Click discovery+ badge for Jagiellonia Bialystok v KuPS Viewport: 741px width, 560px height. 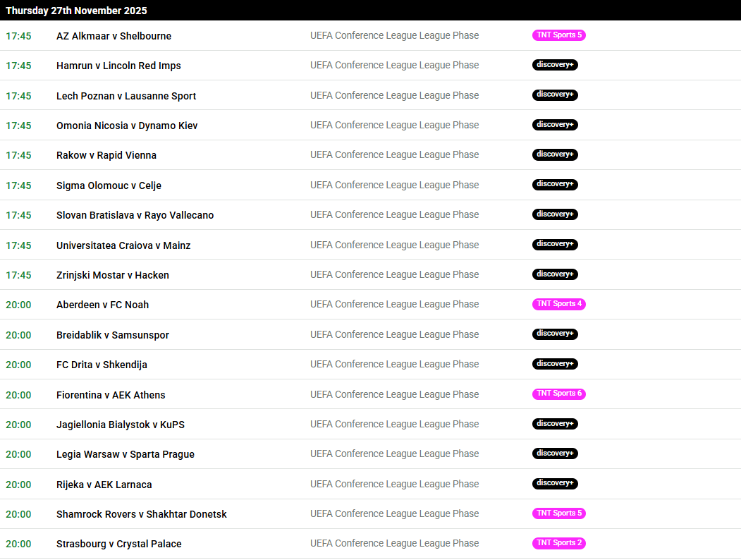(x=555, y=423)
